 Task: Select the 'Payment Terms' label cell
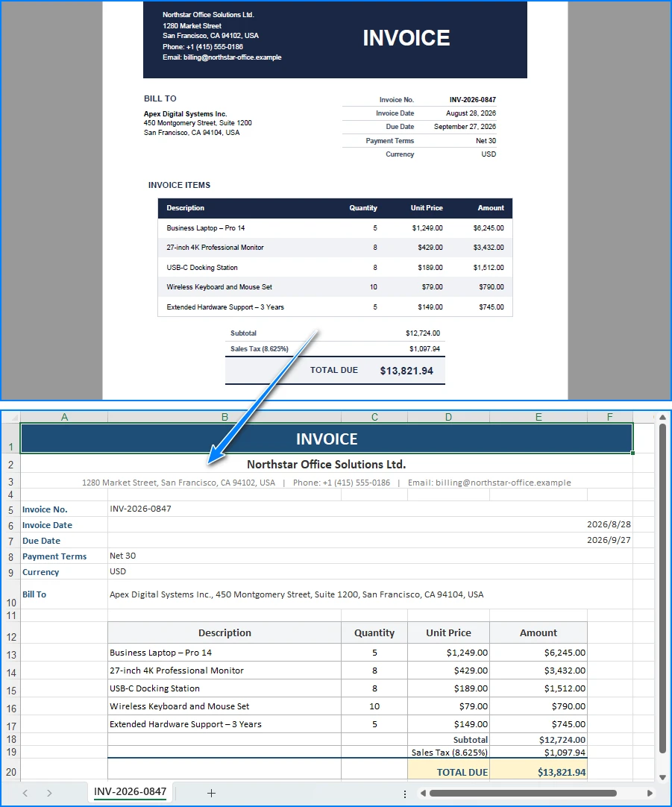64,556
